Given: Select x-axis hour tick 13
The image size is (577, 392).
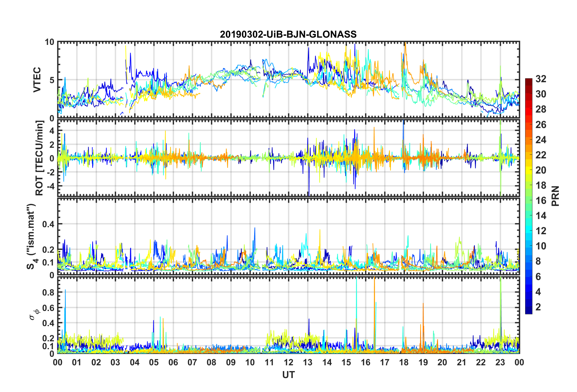Looking at the screenshot, I should (308, 362).
